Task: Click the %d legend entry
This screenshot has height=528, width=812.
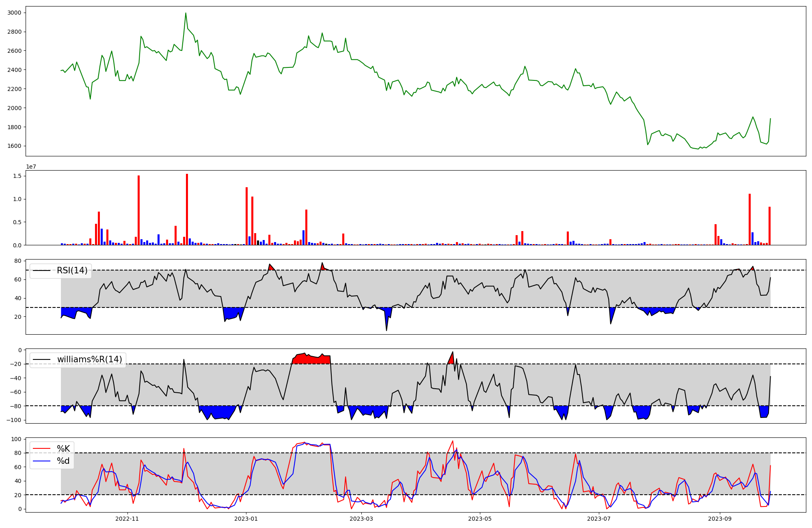Action: [63, 461]
